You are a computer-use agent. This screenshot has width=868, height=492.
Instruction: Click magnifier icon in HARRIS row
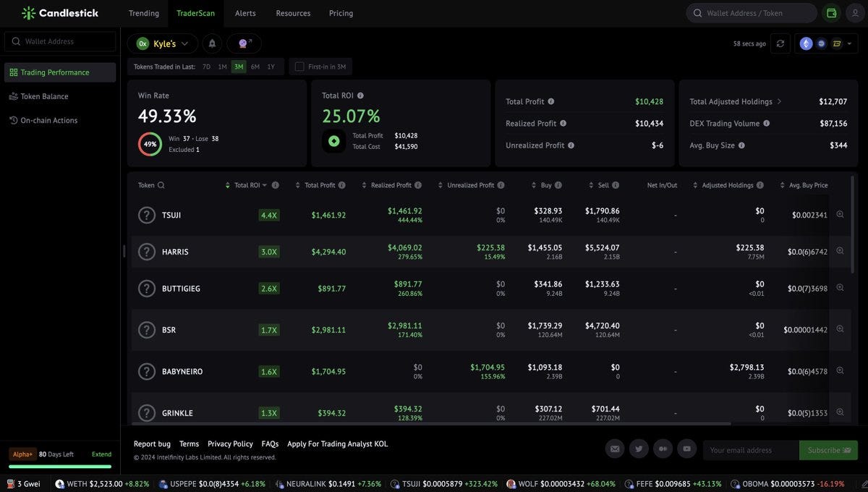click(x=840, y=251)
